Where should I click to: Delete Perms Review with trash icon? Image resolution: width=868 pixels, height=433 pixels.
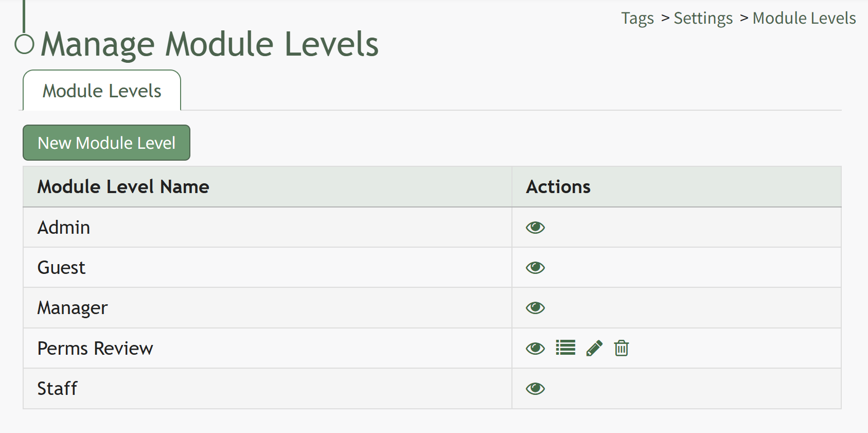(622, 348)
